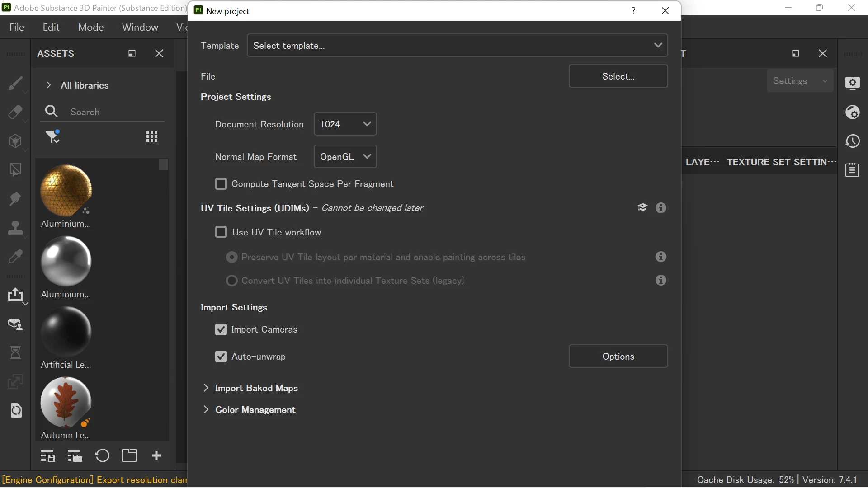This screenshot has width=868, height=488.
Task: Open Document Resolution 1024 dropdown
Action: pyautogui.click(x=345, y=124)
